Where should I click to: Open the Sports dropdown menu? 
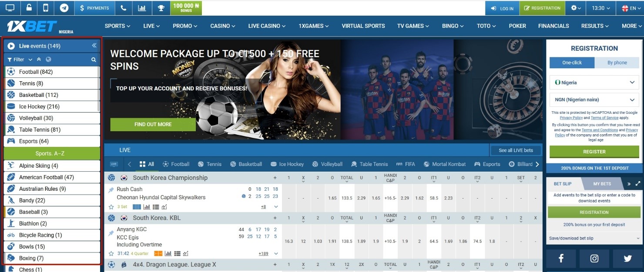[117, 26]
